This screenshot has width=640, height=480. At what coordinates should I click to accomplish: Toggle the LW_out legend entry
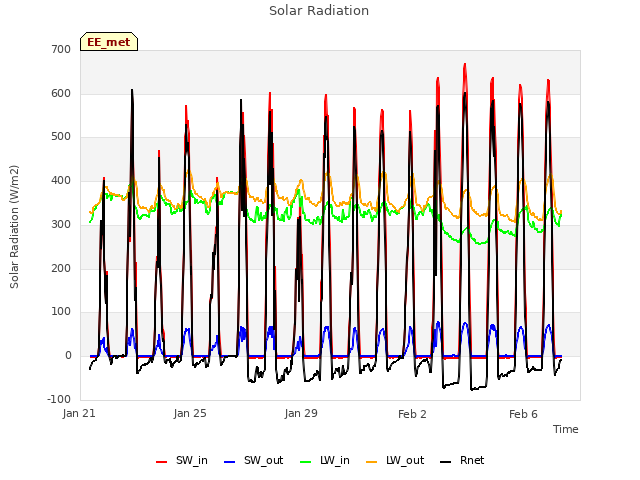[x=395, y=461]
